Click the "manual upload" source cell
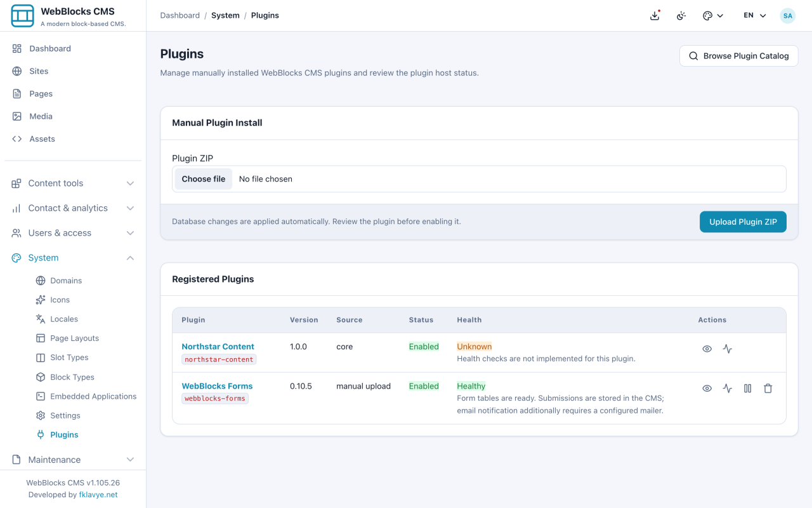 (x=363, y=385)
